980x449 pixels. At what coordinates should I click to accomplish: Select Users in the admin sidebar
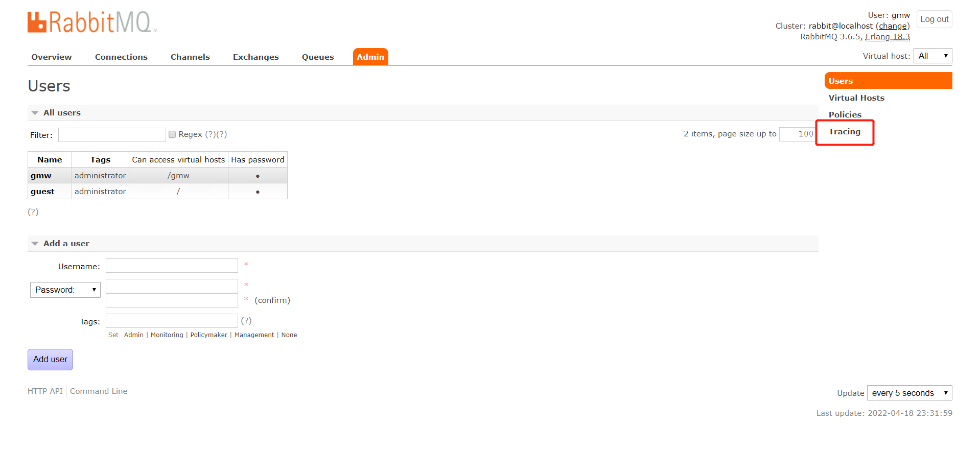point(888,81)
